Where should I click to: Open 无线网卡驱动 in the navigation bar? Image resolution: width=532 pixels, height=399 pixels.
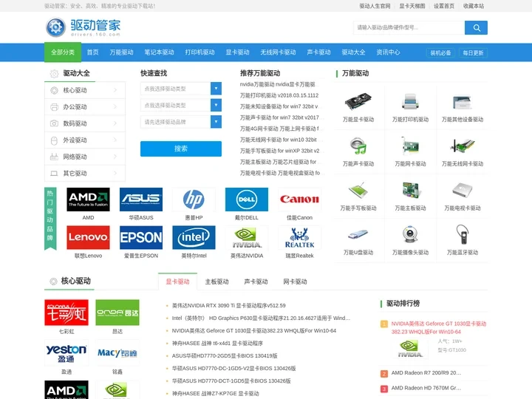point(279,52)
